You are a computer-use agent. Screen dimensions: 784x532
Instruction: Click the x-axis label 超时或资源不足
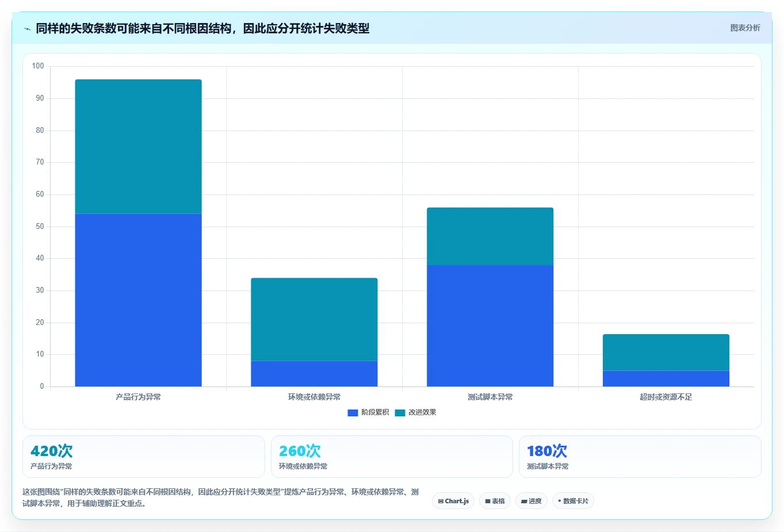666,397
